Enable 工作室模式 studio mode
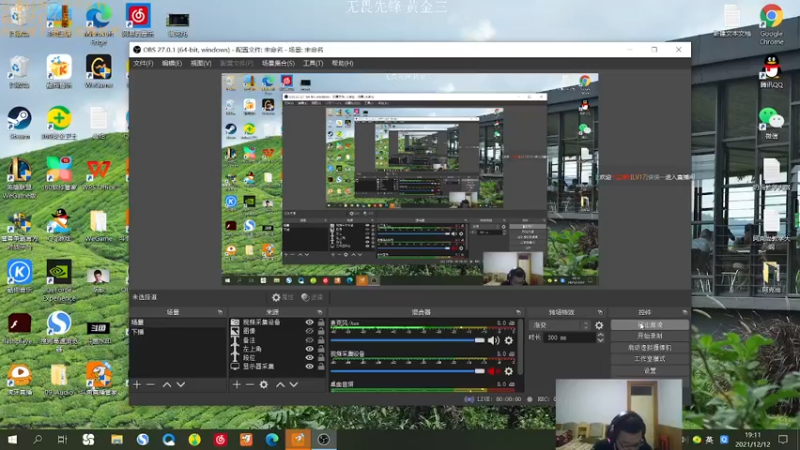Image resolution: width=800 pixels, height=450 pixels. pyautogui.click(x=649, y=359)
